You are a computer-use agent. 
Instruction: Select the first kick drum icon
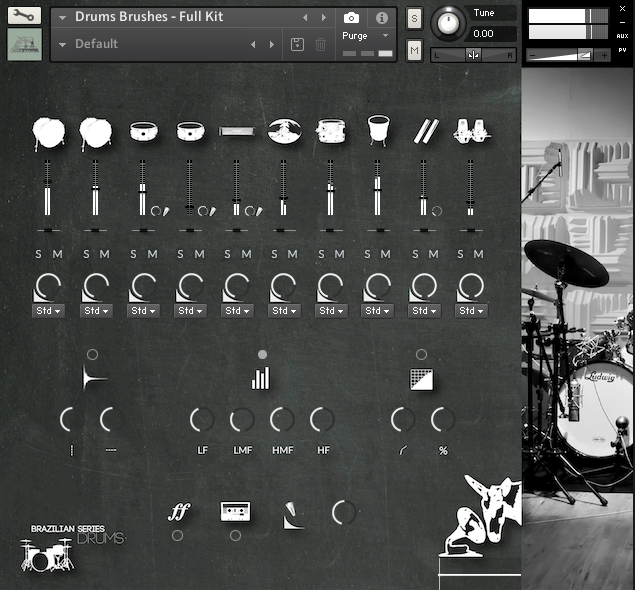pos(49,133)
